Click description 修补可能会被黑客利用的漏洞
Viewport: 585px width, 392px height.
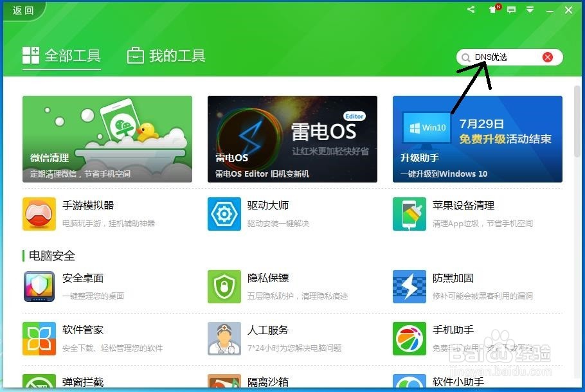click(x=483, y=296)
